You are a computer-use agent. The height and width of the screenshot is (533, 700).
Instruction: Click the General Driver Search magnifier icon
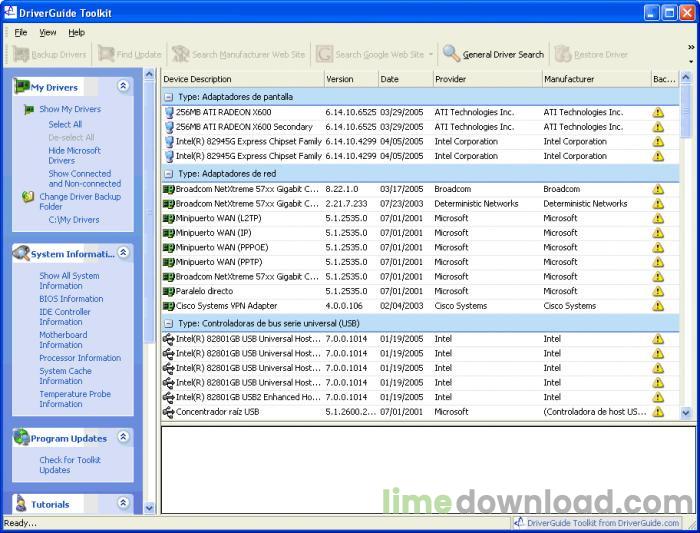pos(451,54)
